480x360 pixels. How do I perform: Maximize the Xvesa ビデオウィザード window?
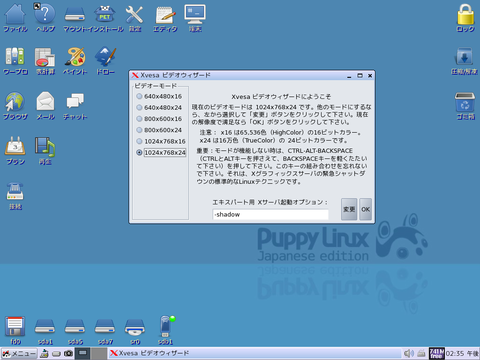[360, 76]
